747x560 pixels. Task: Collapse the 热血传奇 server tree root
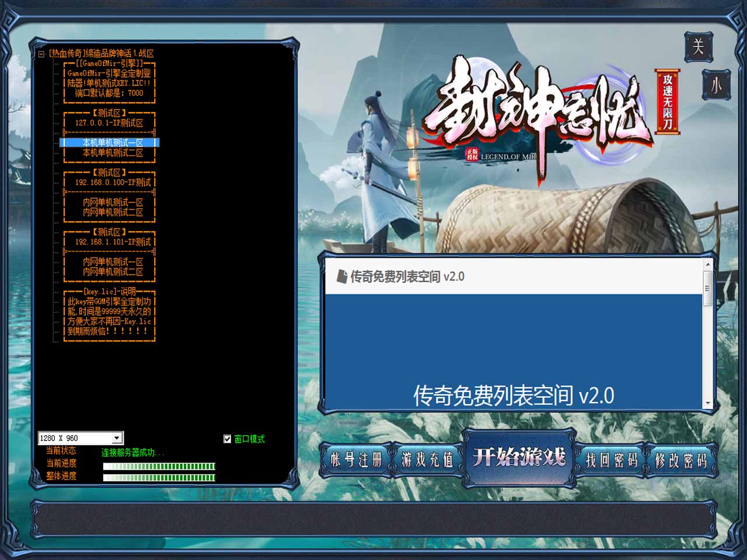41,54
